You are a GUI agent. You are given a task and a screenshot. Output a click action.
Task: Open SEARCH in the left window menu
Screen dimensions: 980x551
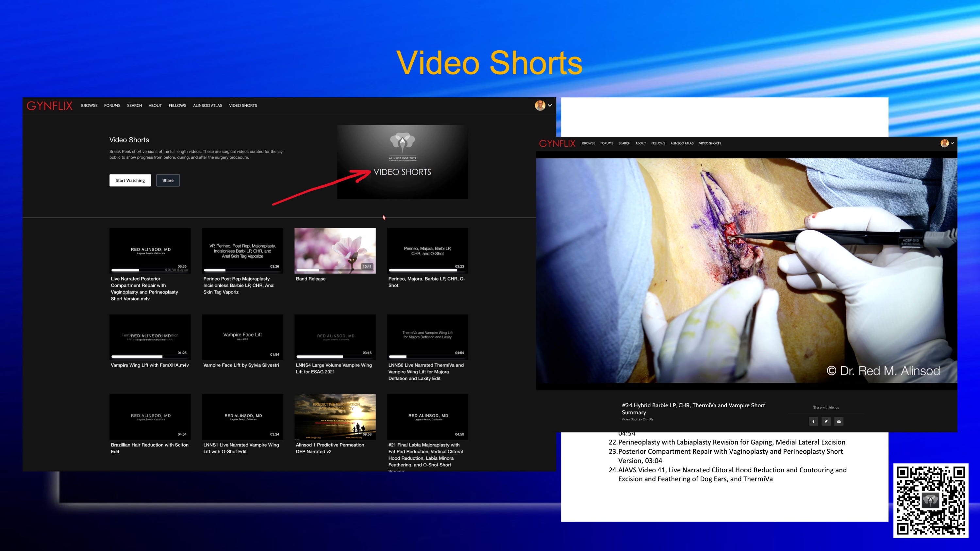[134, 105]
